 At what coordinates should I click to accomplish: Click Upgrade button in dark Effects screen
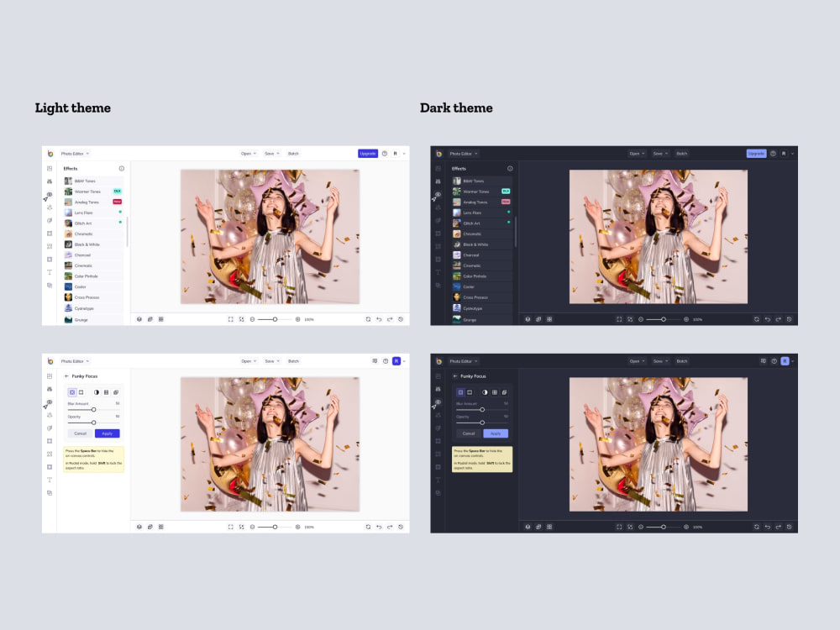[x=756, y=154]
